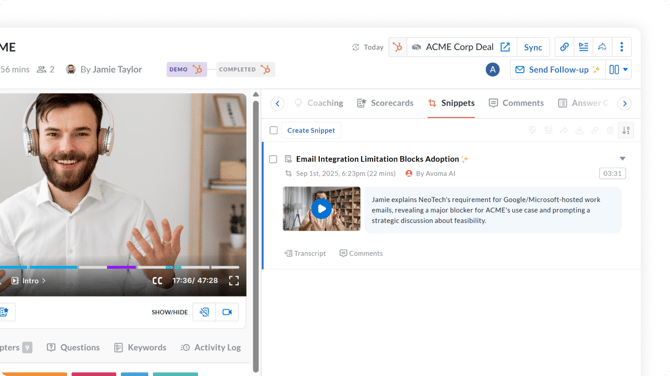Viewport: 670px width, 376px height.
Task: Click the Email Integration Limitation snippet title
Action: [377, 159]
